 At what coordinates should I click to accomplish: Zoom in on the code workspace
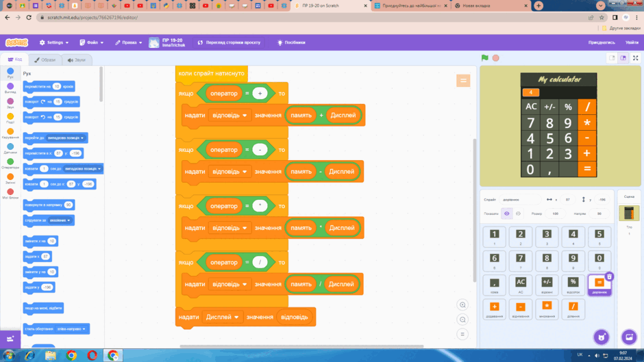(x=462, y=305)
